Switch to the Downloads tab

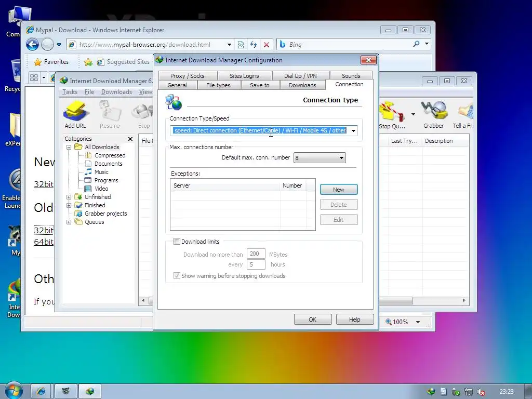302,85
